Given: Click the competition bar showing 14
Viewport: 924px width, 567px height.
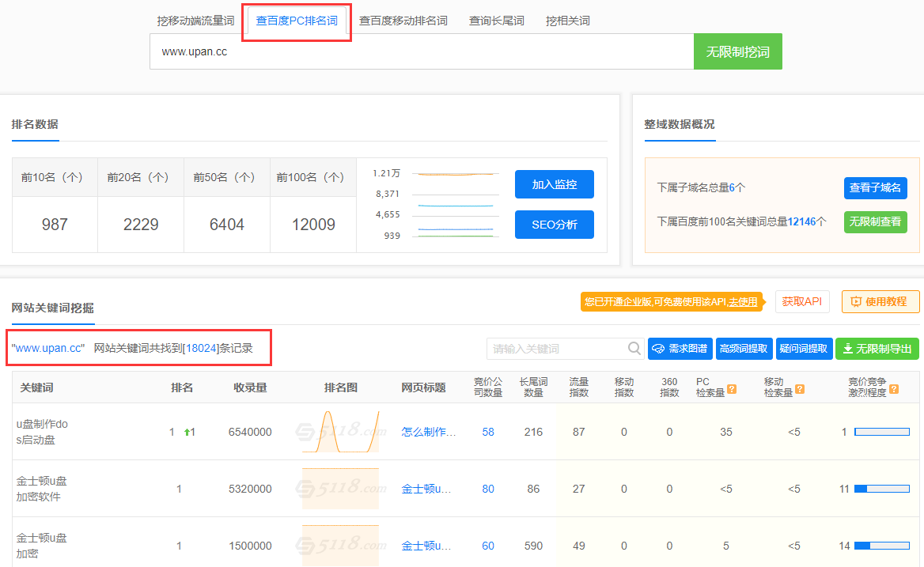Looking at the screenshot, I should click(882, 546).
